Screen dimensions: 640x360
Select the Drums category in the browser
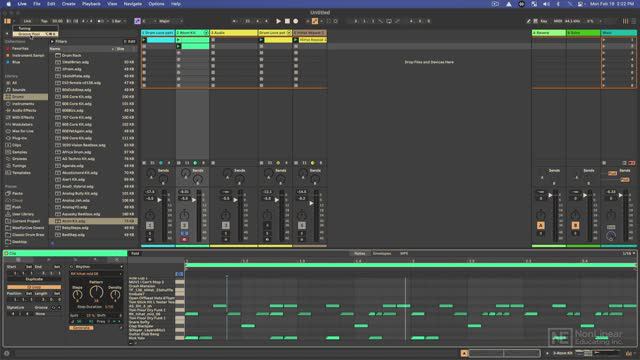pyautogui.click(x=25, y=97)
